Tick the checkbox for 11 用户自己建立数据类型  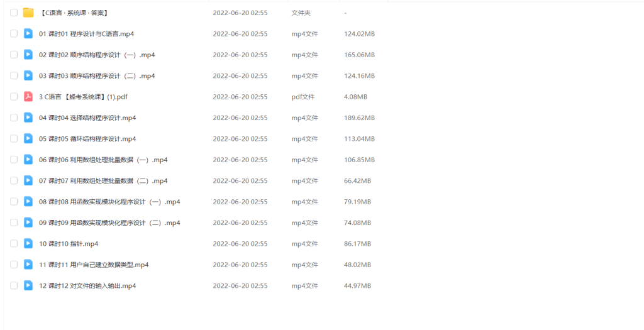pyautogui.click(x=14, y=265)
